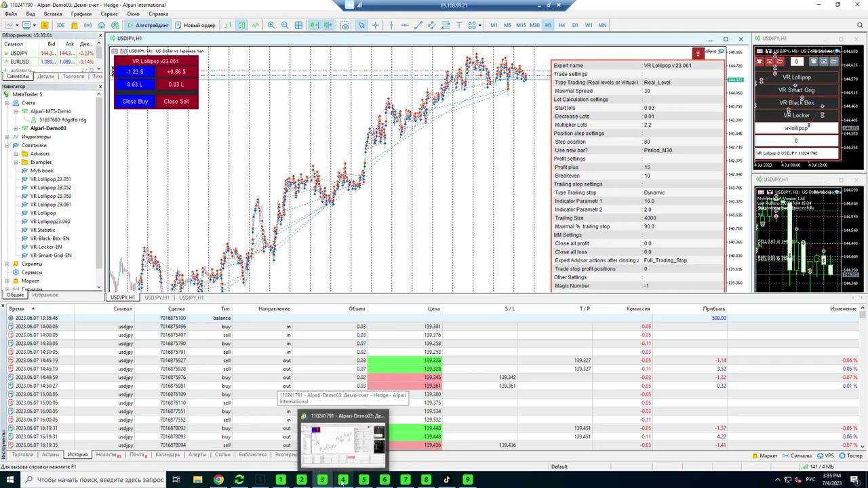Click the zoom in magnifier icon
The image size is (868, 488).
pos(271,25)
